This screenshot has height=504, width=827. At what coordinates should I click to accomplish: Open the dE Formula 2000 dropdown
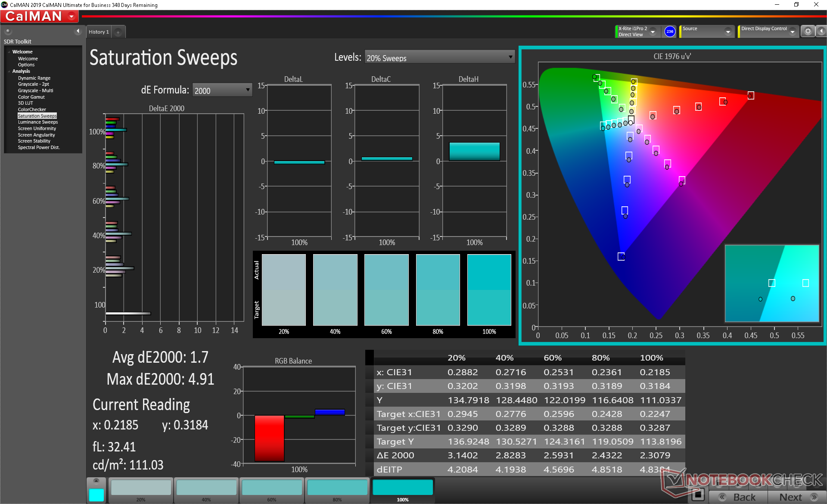pos(222,90)
